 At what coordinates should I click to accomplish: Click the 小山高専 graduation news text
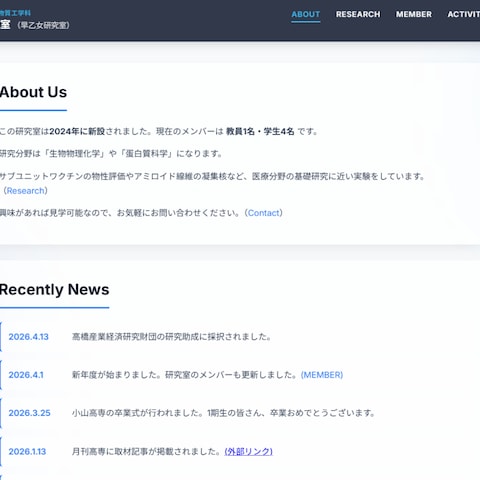pos(223,413)
